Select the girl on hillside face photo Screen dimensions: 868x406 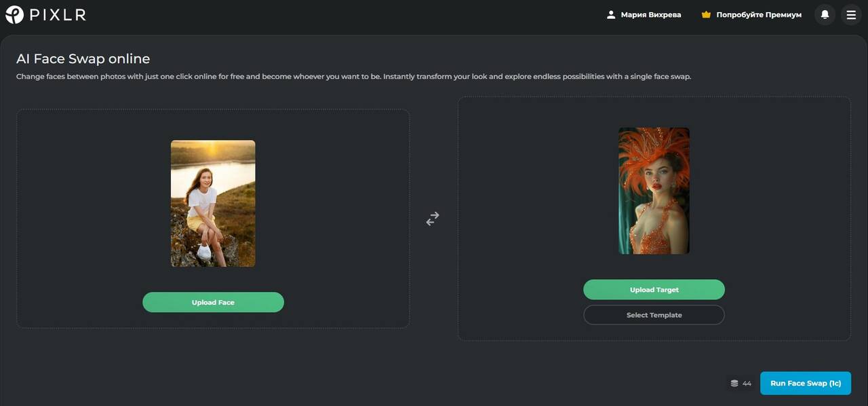tap(213, 204)
